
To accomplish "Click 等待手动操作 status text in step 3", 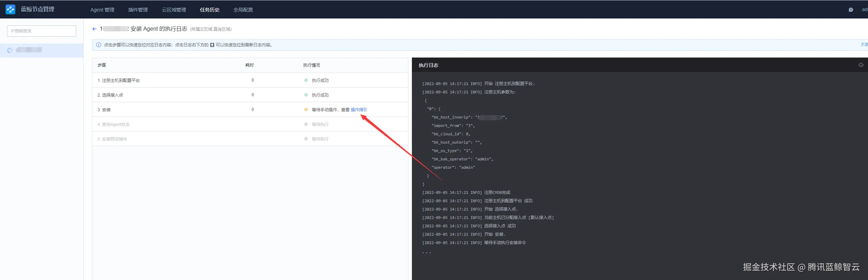I will (324, 109).
